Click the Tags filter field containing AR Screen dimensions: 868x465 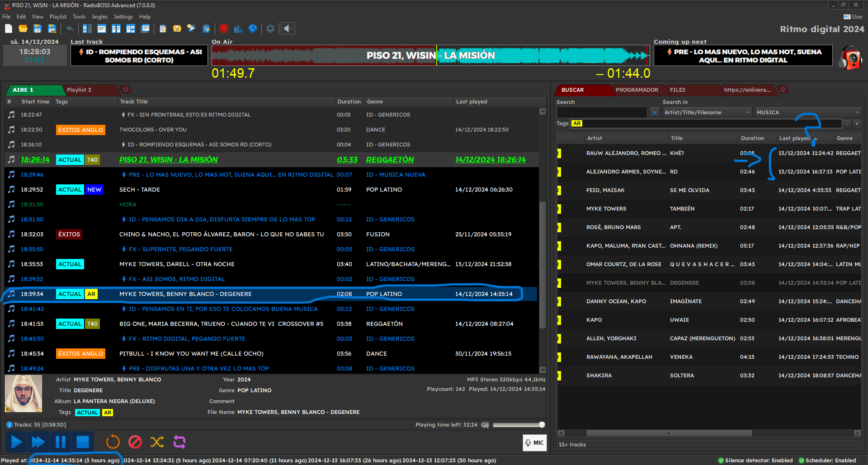pyautogui.click(x=705, y=123)
